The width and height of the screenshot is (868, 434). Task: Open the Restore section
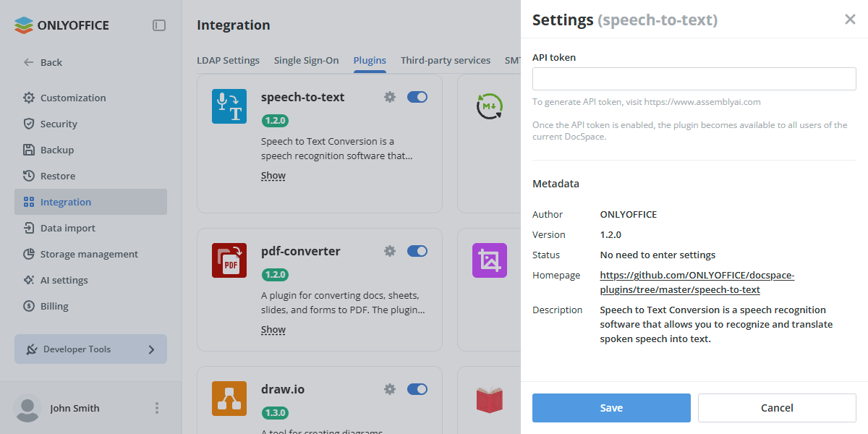90,176
